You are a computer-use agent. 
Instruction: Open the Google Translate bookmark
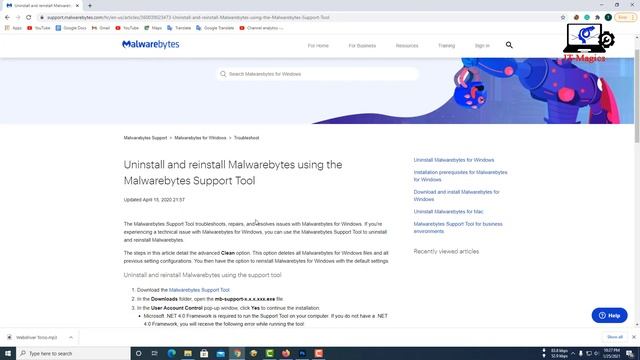pos(215,28)
